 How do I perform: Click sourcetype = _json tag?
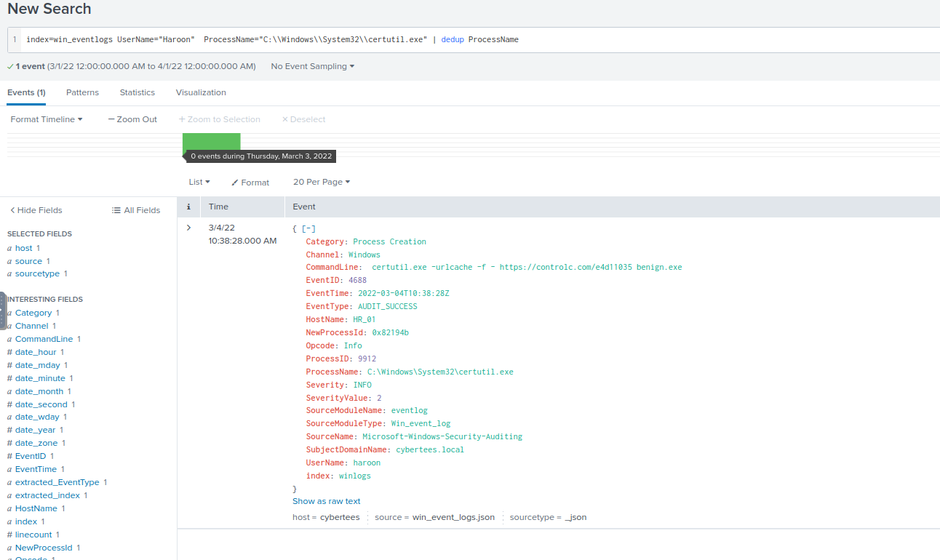point(548,517)
